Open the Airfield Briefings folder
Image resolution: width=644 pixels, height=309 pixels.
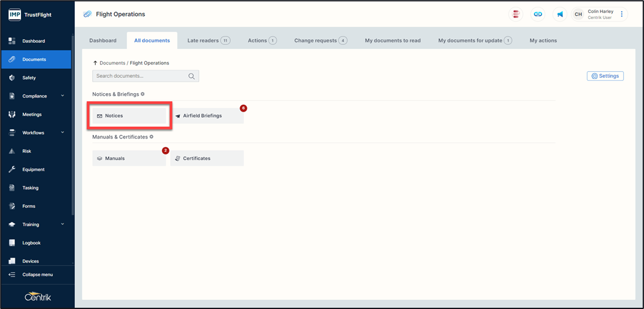[207, 116]
